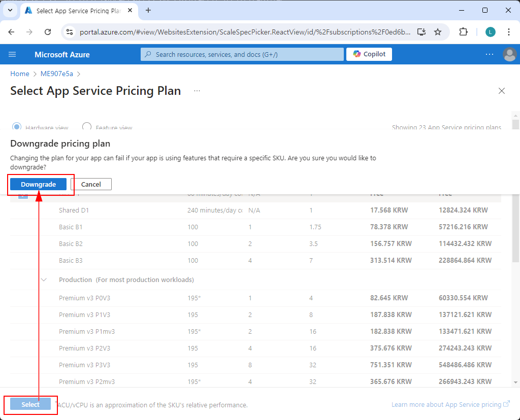Reload the page with the refresh icon

[x=48, y=32]
